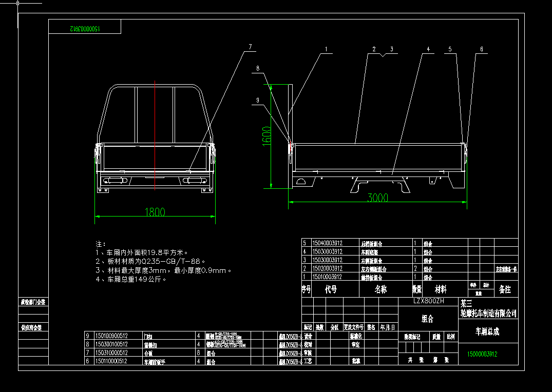Select the callout number 1 leader label
This screenshot has width=552, height=392.
[x=326, y=49]
